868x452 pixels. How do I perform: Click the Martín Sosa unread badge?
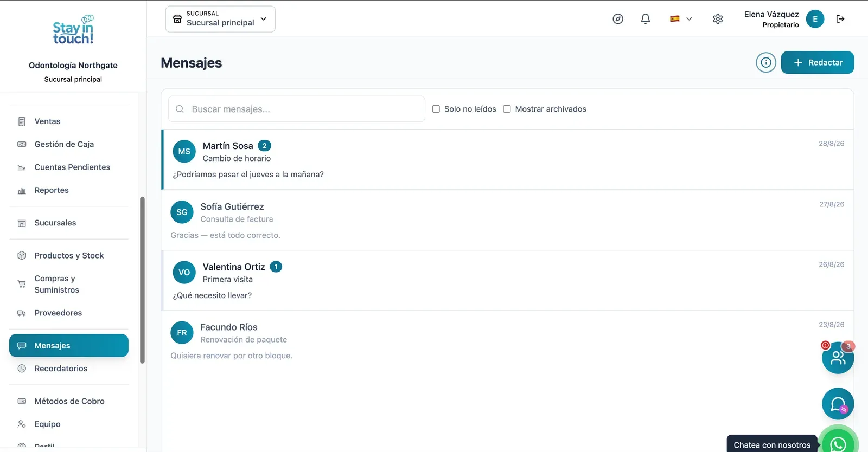tap(264, 146)
